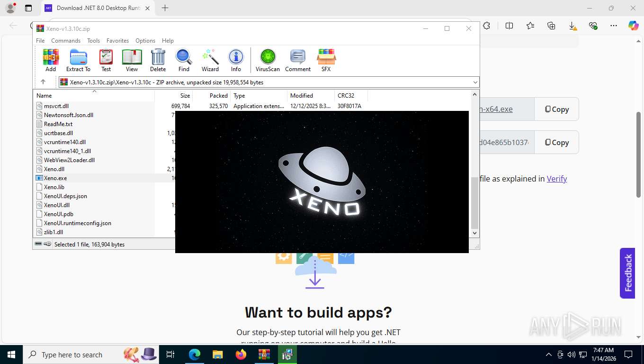Select Xeno.exe in the archive
This screenshot has height=364, width=644.
[x=55, y=178]
